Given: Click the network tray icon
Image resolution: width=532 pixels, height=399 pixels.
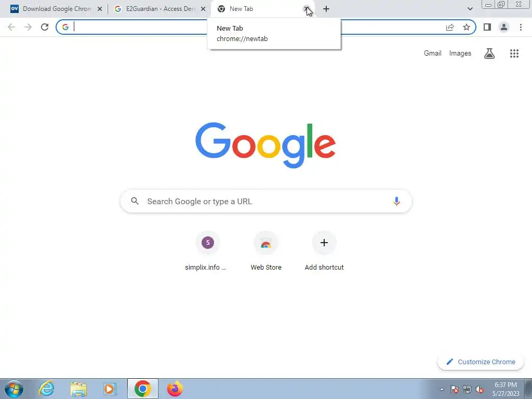Looking at the screenshot, I should pos(467,389).
